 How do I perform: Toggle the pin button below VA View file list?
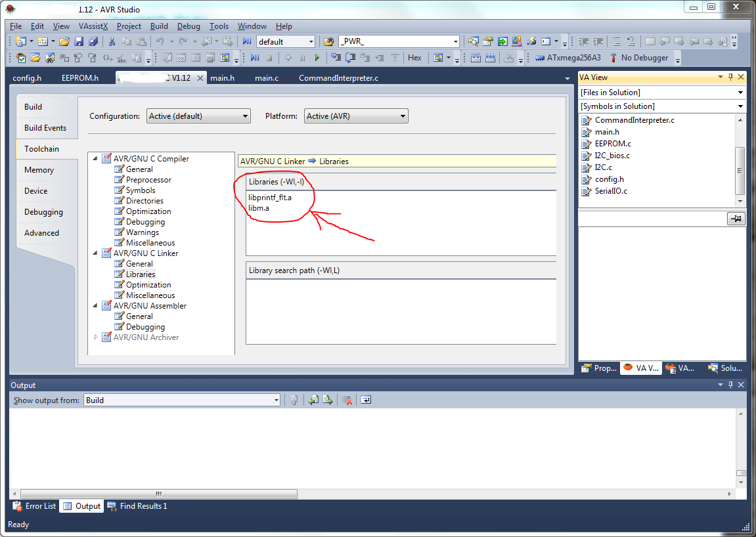[x=736, y=219]
